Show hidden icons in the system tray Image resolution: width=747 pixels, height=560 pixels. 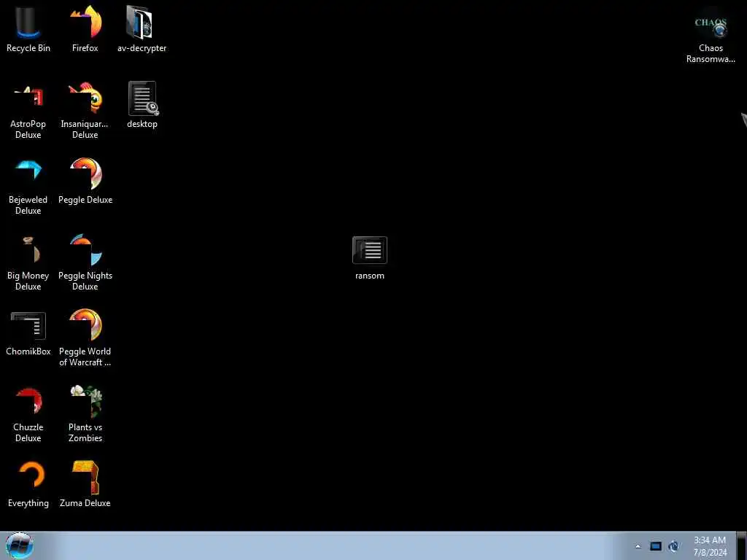(x=638, y=546)
